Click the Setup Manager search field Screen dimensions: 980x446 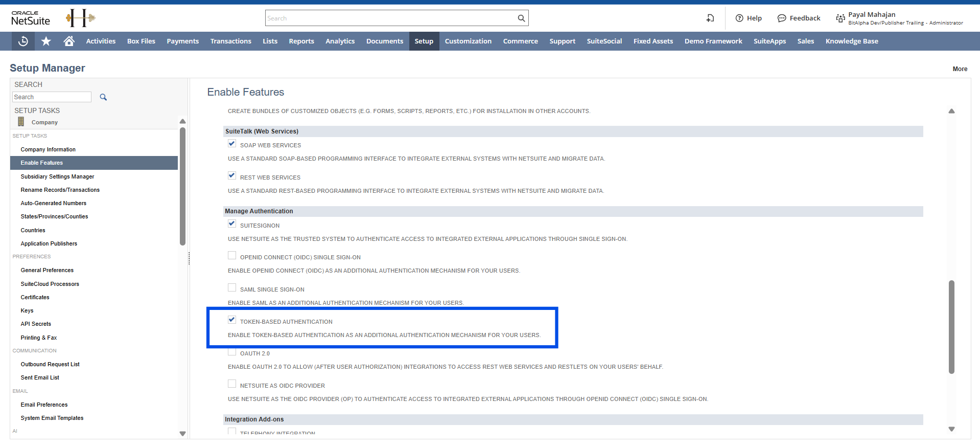(x=52, y=97)
